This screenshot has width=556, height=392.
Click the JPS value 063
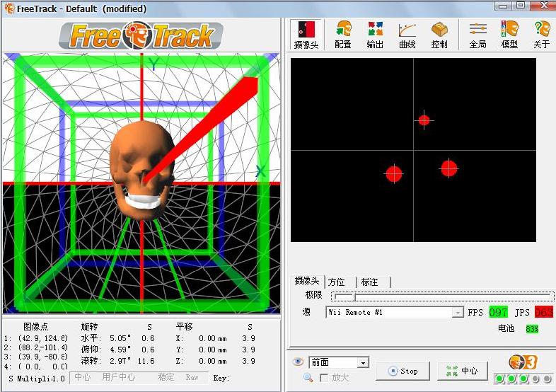pyautogui.click(x=543, y=312)
